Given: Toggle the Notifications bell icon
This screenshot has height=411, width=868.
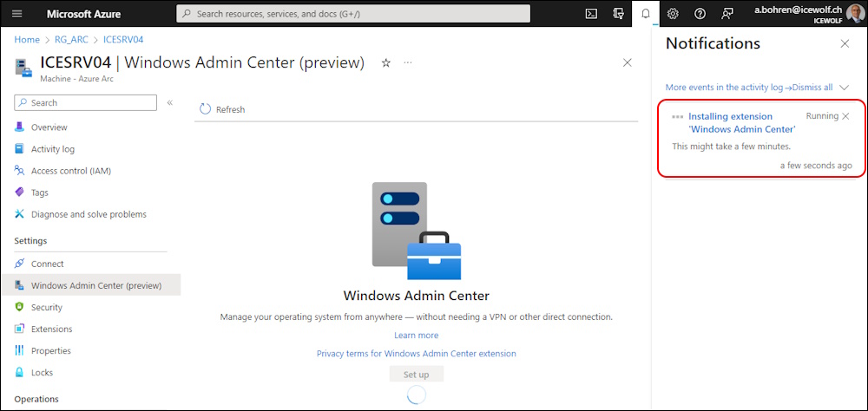Looking at the screenshot, I should point(646,14).
